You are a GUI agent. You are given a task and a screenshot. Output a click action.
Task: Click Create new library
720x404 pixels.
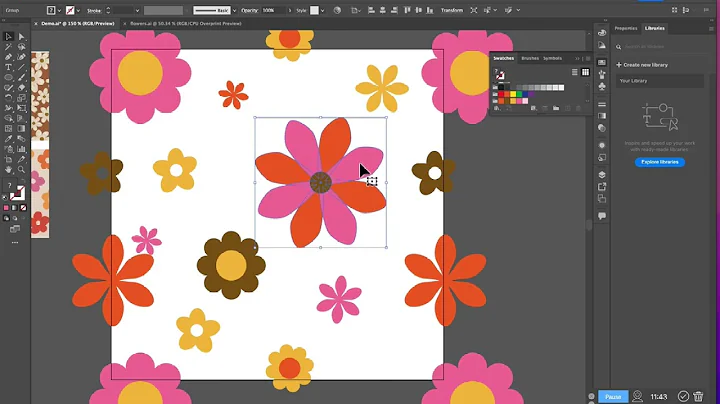(x=642, y=65)
